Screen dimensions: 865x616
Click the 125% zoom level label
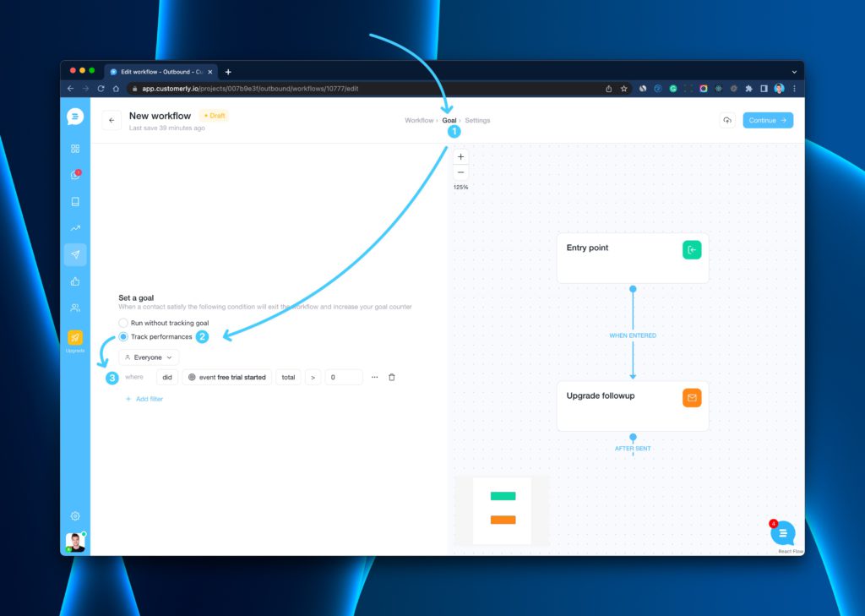click(x=460, y=188)
